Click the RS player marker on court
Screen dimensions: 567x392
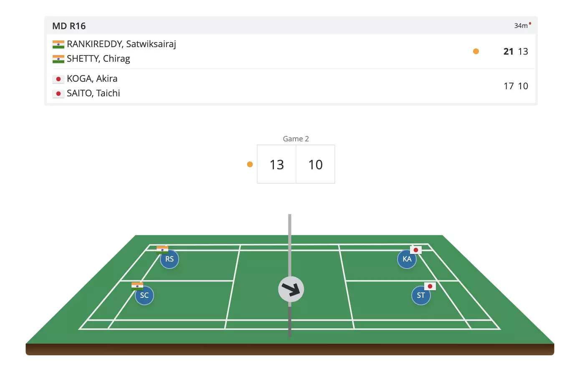pyautogui.click(x=170, y=259)
